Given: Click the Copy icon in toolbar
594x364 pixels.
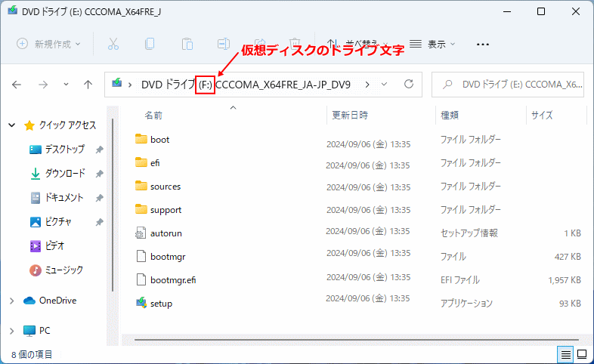Looking at the screenshot, I should point(150,44).
